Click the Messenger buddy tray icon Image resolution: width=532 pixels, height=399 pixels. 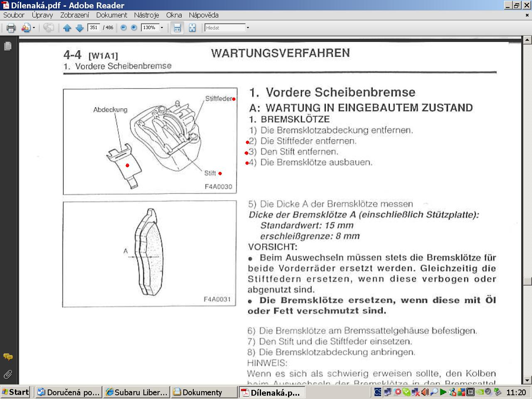[x=453, y=392]
